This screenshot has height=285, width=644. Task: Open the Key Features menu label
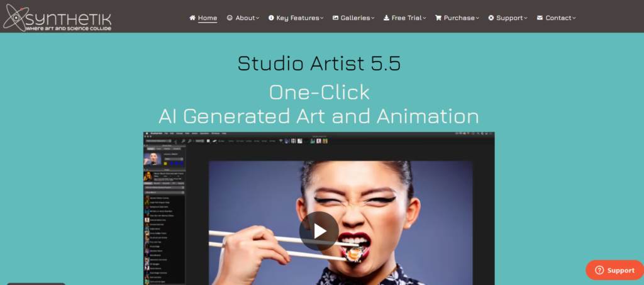pyautogui.click(x=297, y=18)
